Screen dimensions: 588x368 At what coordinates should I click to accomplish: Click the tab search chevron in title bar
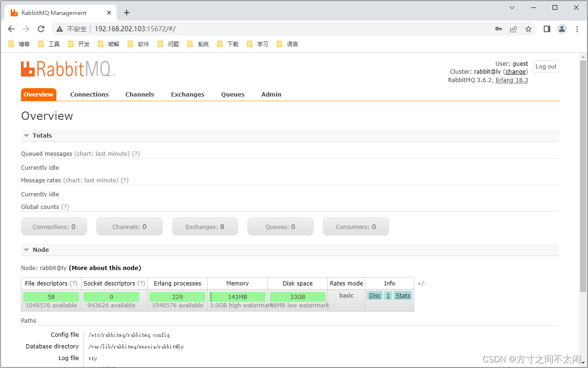(x=512, y=7)
